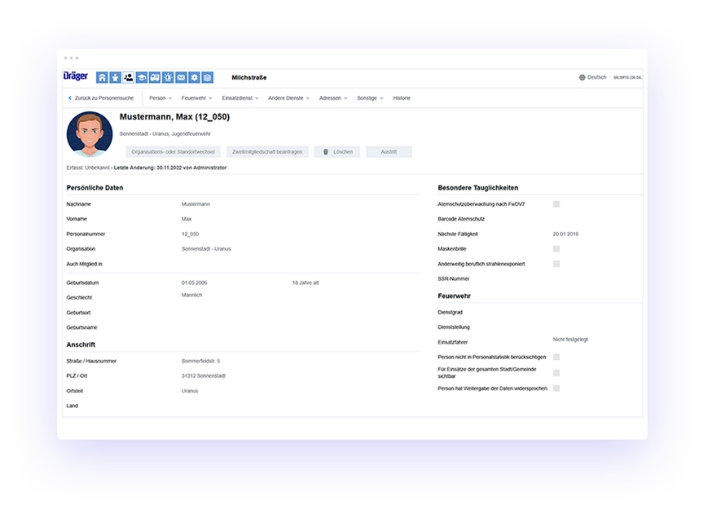Click the home icon in the top toolbar
Screen dimensions: 712x505
click(x=101, y=77)
